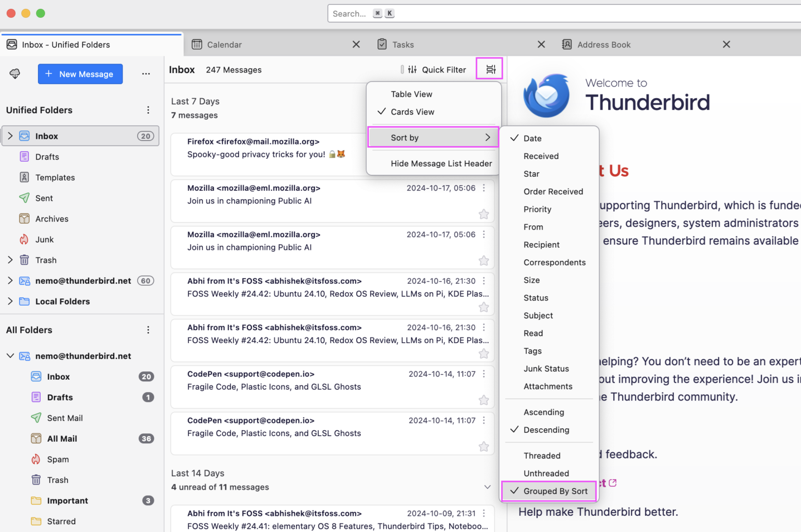This screenshot has height=532, width=801.
Task: Select Threaded view option
Action: tap(549, 456)
